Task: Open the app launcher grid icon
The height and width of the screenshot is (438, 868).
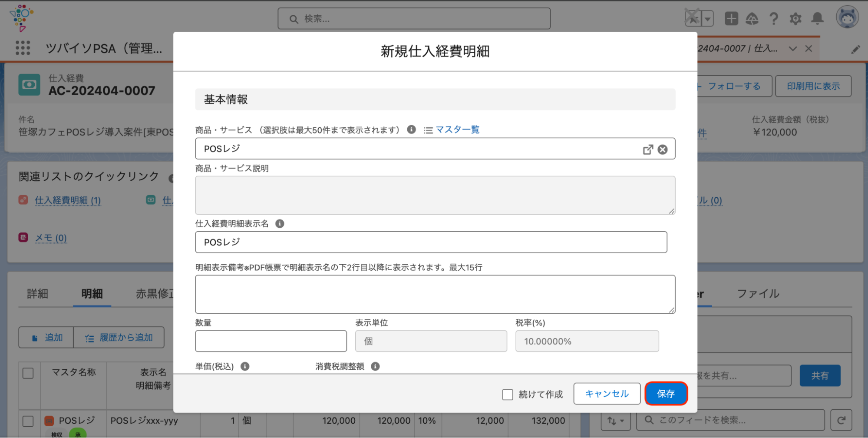Action: [23, 48]
